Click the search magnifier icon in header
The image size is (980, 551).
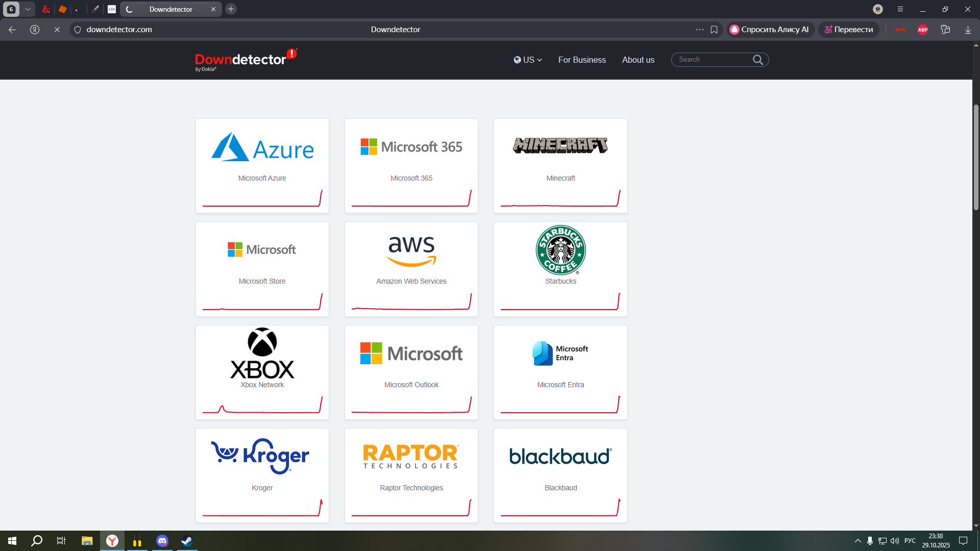(x=758, y=60)
